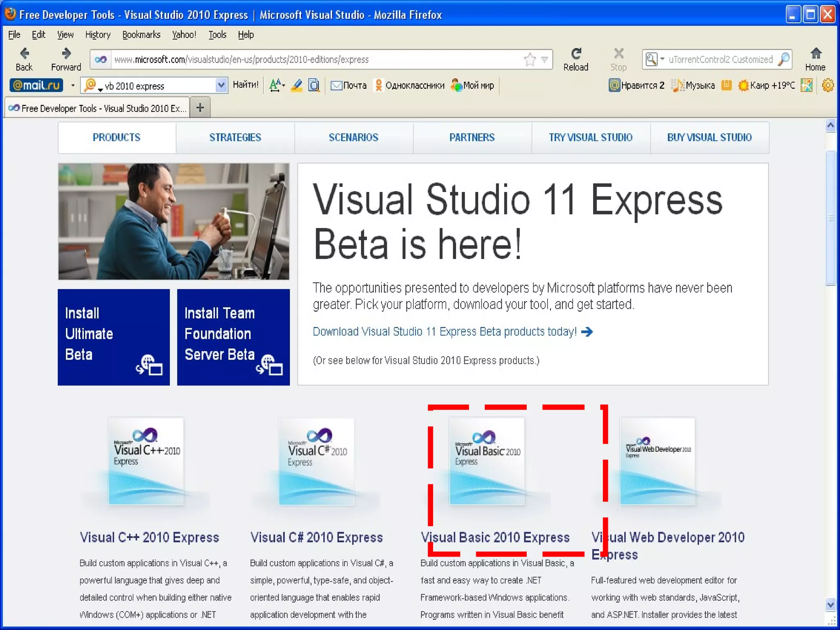Switch to TRY VISUAL STUDIO tab

pyautogui.click(x=591, y=137)
